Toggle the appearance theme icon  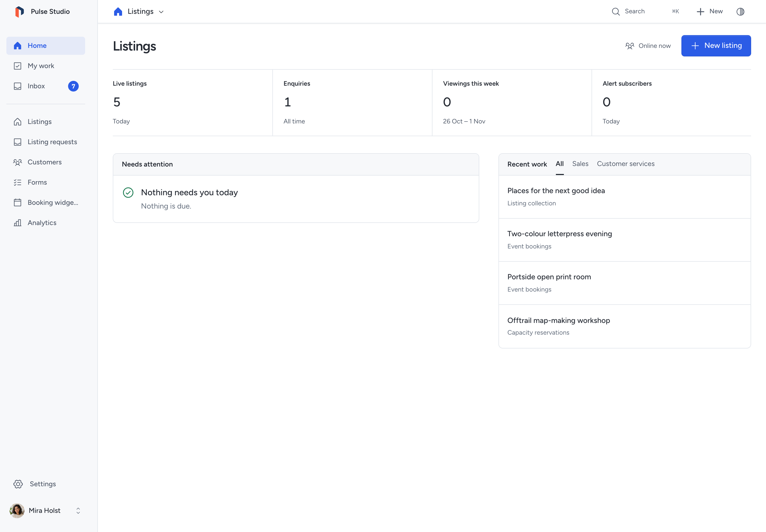(740, 12)
